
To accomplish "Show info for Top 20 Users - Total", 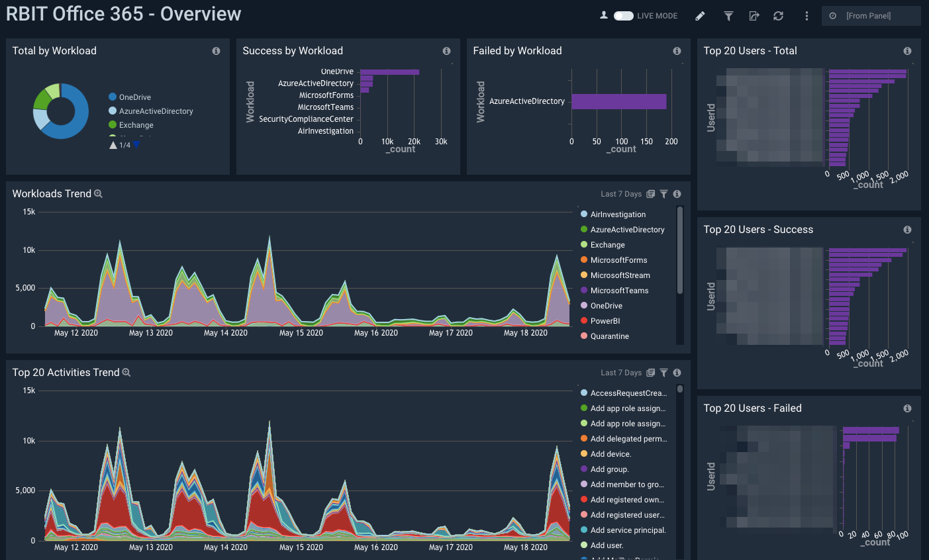I will click(907, 51).
